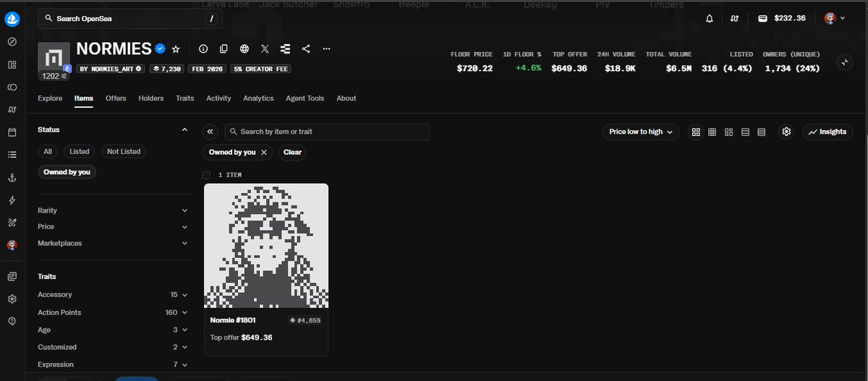Expand the Price filter
The width and height of the screenshot is (868, 381).
[113, 226]
